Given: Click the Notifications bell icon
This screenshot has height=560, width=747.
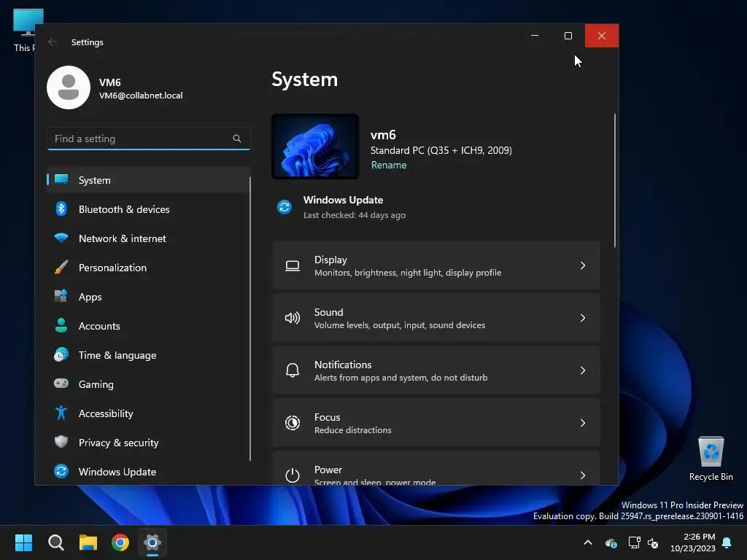Looking at the screenshot, I should [293, 370].
